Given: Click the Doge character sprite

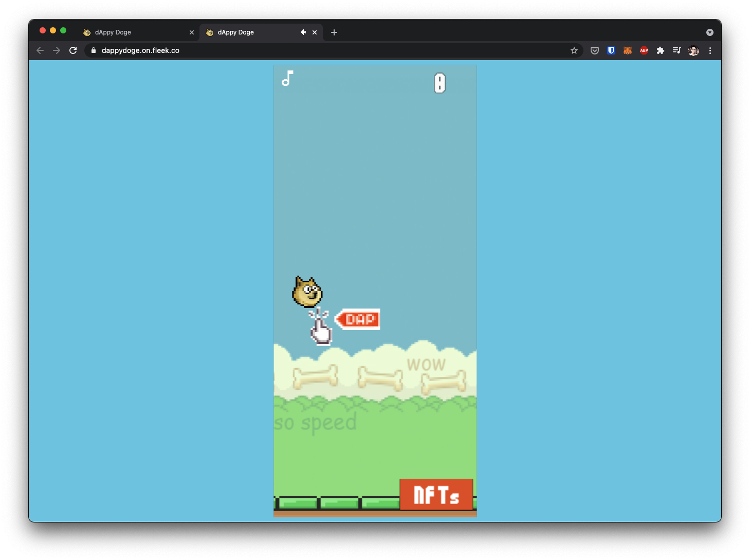Looking at the screenshot, I should coord(307,292).
